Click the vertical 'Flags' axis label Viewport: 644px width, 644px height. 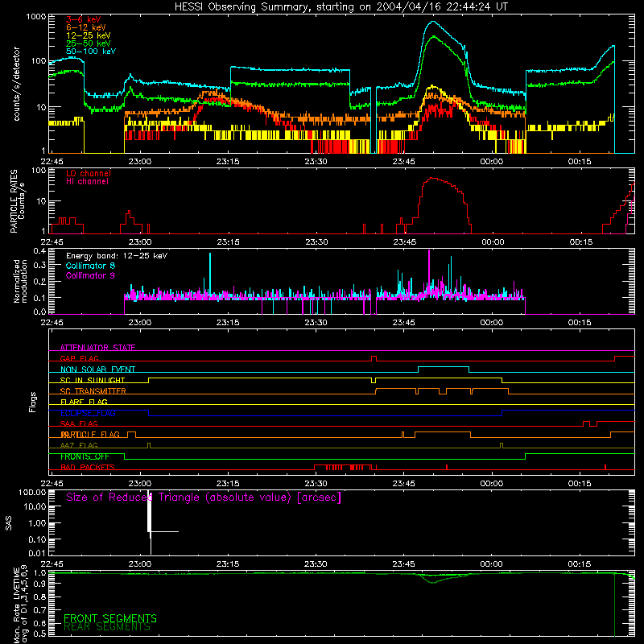point(32,402)
